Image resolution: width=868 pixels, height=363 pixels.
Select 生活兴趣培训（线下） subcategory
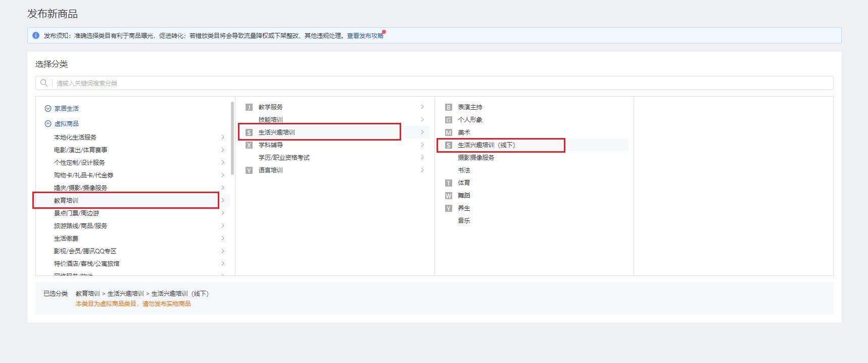point(486,145)
